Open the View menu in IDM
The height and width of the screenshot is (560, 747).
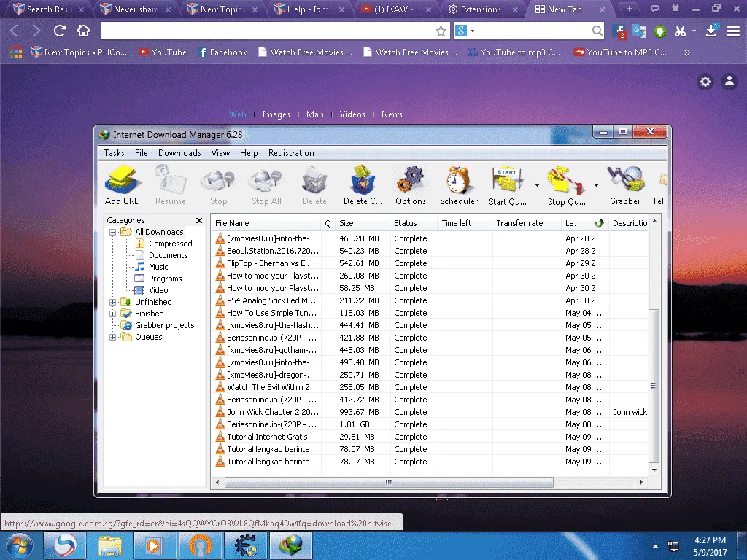tap(220, 153)
